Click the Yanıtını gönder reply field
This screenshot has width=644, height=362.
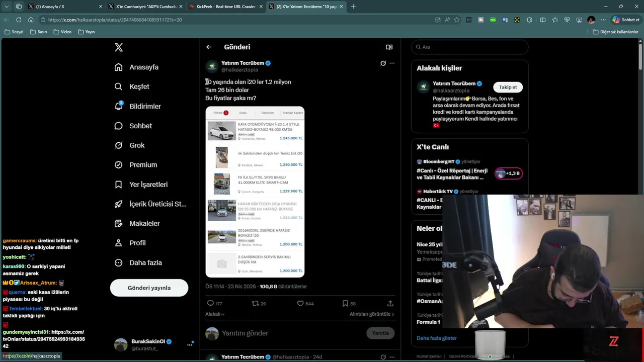pyautogui.click(x=292, y=333)
